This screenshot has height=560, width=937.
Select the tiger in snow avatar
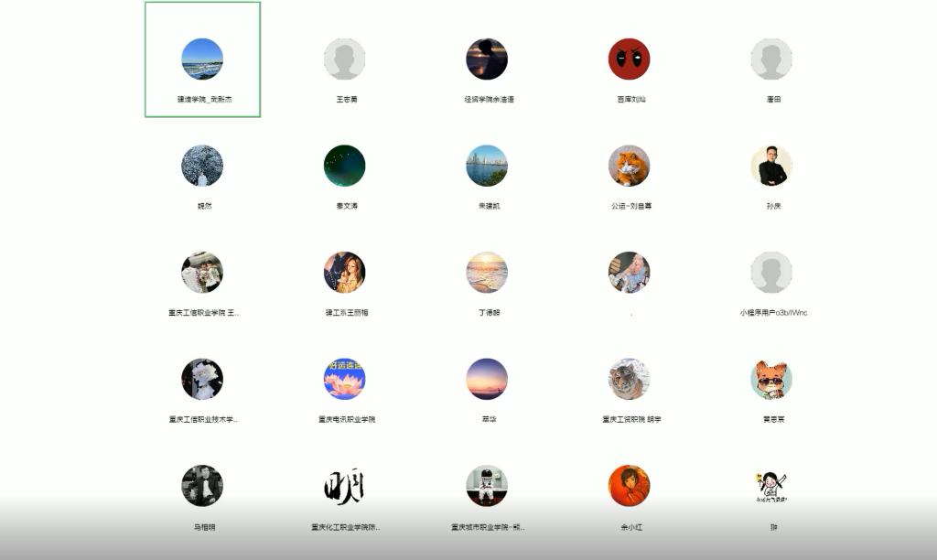click(x=629, y=379)
